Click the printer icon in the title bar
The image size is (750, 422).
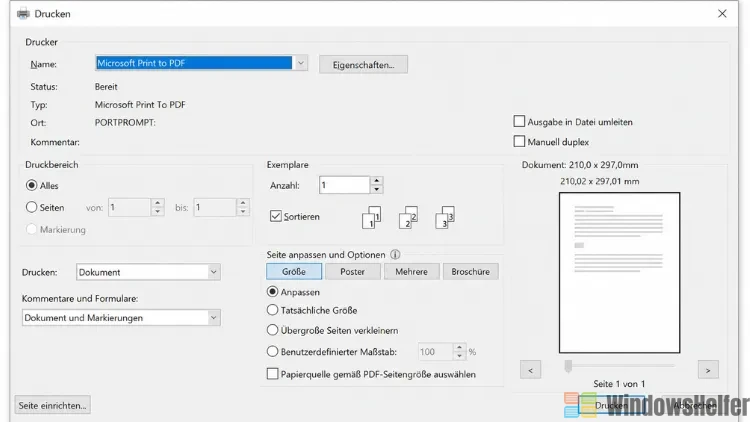(x=23, y=14)
